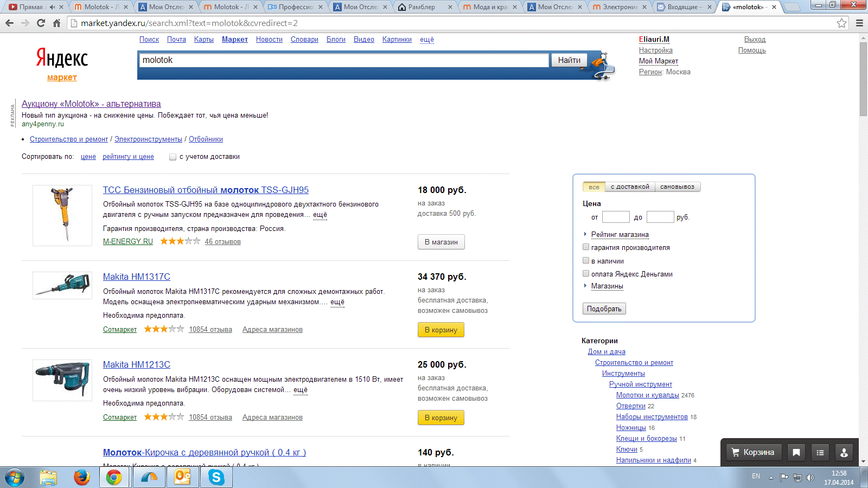868x488 pixels.
Task: Open the user profile icon in the dark floating panel
Action: click(x=844, y=452)
